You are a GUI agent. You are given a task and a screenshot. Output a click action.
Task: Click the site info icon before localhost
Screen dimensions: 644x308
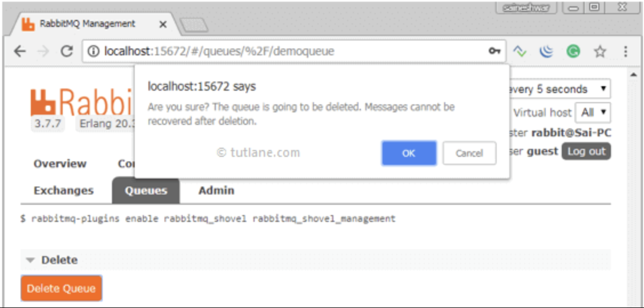pos(94,51)
